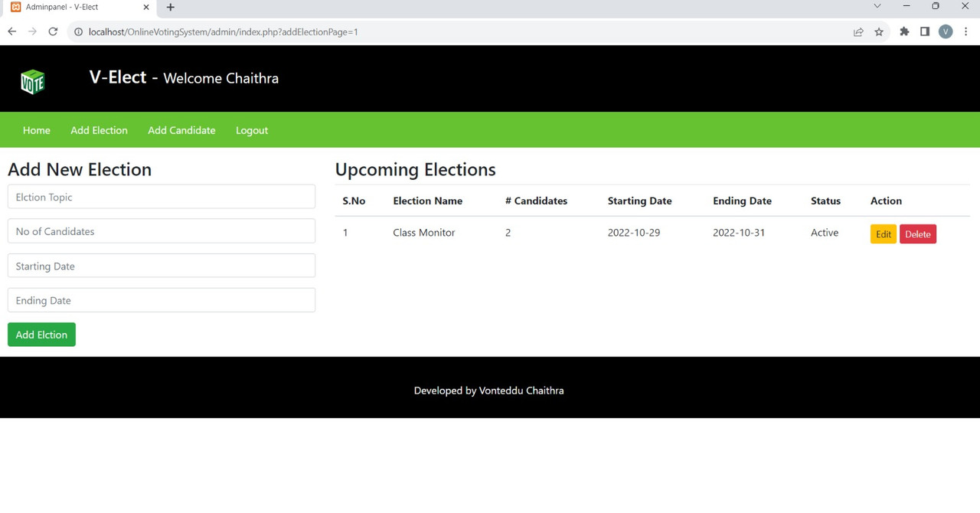
Task: Open a new tab with the plus icon
Action: (x=171, y=7)
